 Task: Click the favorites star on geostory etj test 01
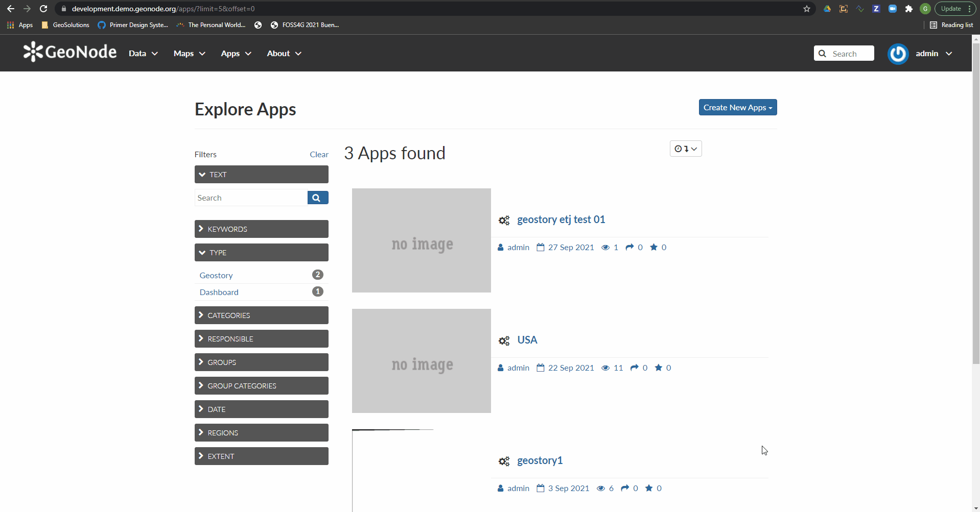pyautogui.click(x=654, y=247)
